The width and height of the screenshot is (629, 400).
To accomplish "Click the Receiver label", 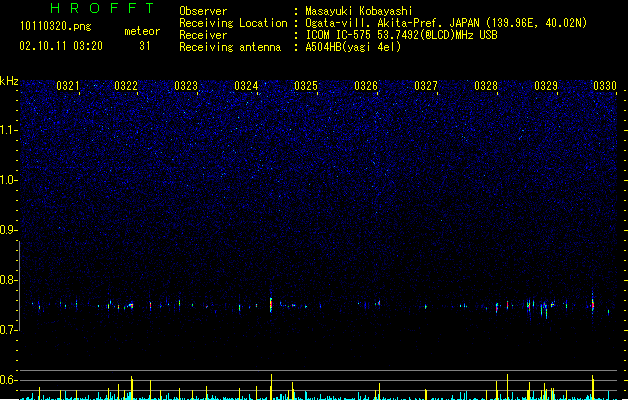I will [203, 35].
